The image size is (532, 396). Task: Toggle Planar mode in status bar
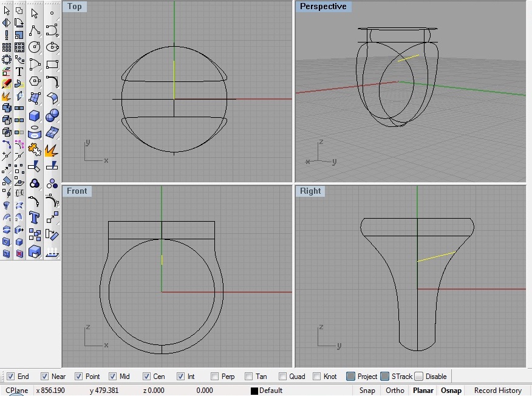point(423,391)
